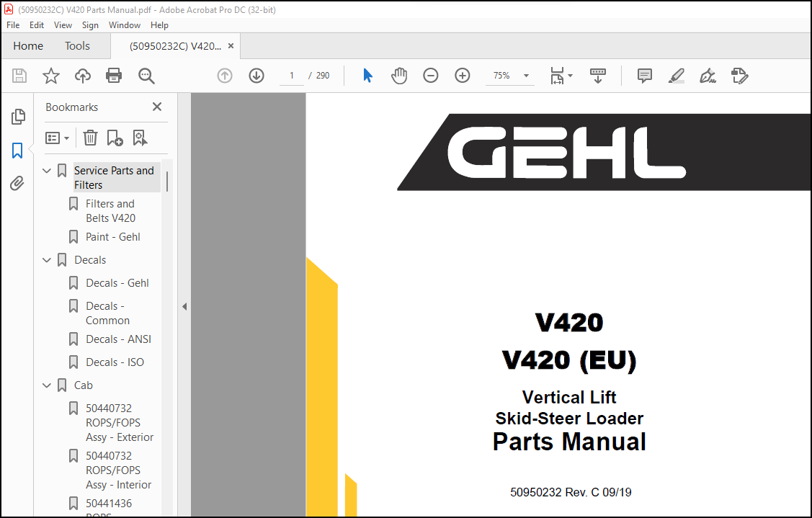This screenshot has height=518, width=812.
Task: Close the Bookmarks panel
Action: 157,107
